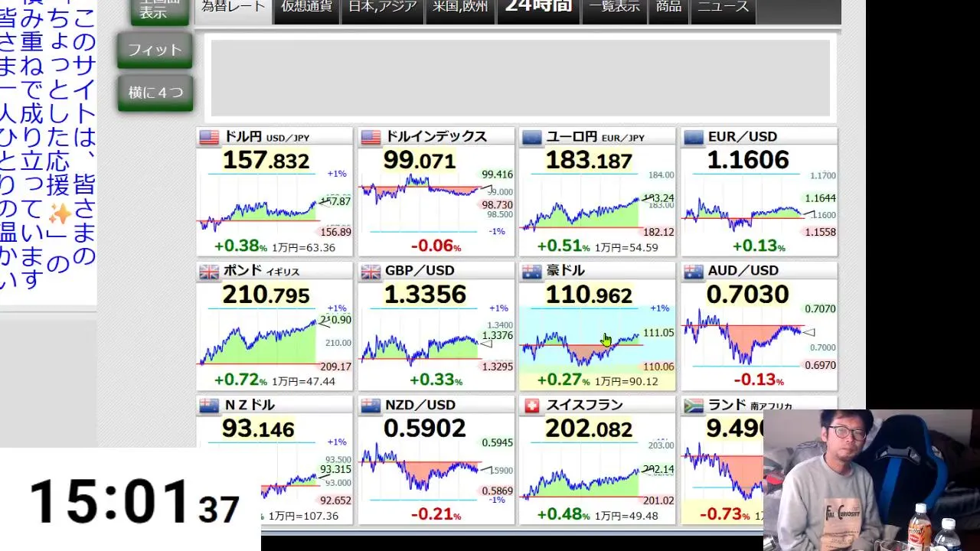This screenshot has width=980, height=551.
Task: Click the 157.832 rate value
Action: click(x=266, y=161)
